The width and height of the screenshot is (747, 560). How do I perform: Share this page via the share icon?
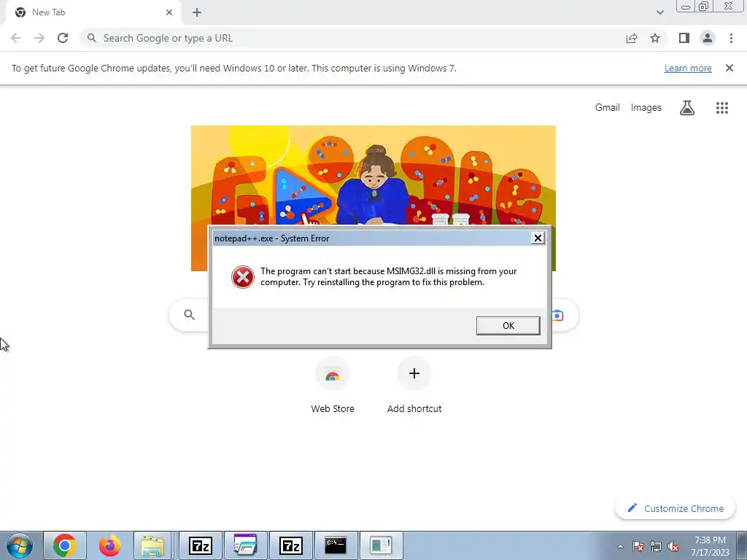(x=632, y=38)
